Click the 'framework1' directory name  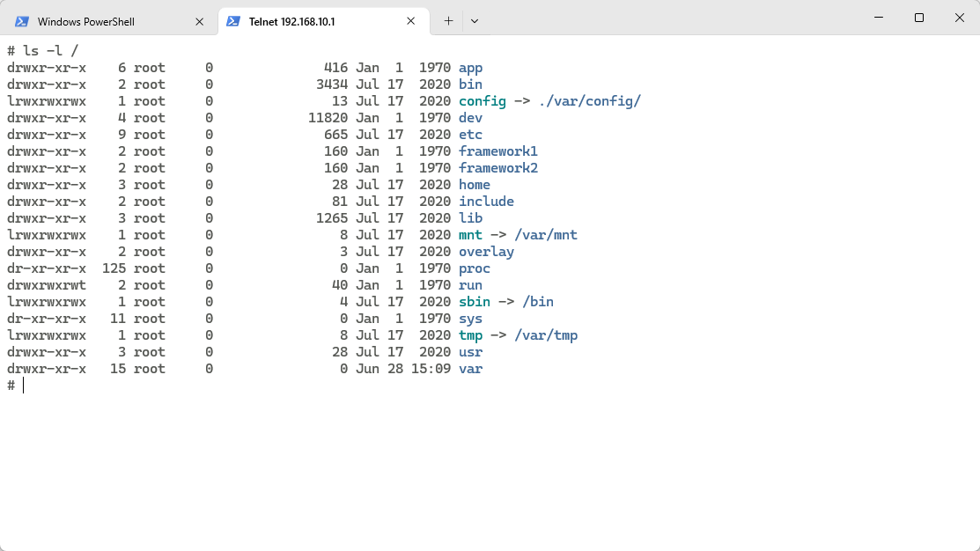pyautogui.click(x=497, y=151)
